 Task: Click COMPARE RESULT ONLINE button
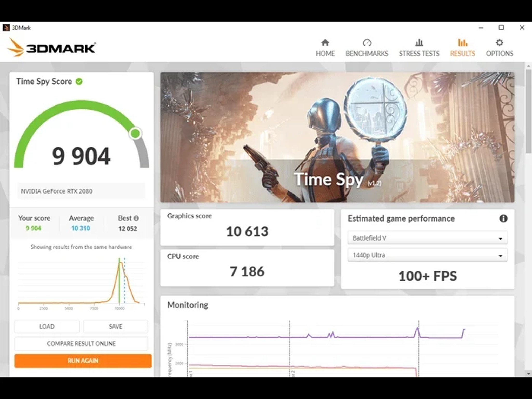pyautogui.click(x=81, y=343)
